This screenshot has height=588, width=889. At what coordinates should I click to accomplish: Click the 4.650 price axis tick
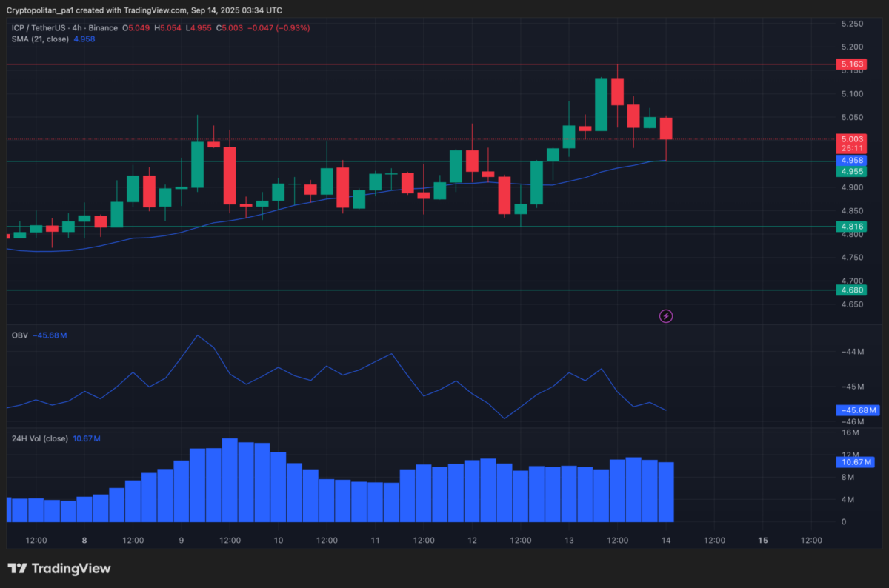(x=852, y=304)
